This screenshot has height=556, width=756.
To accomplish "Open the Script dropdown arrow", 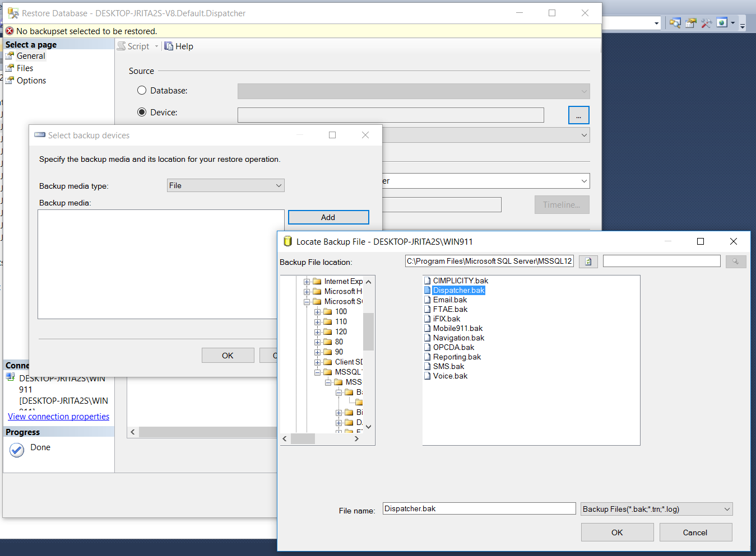I will click(x=156, y=46).
